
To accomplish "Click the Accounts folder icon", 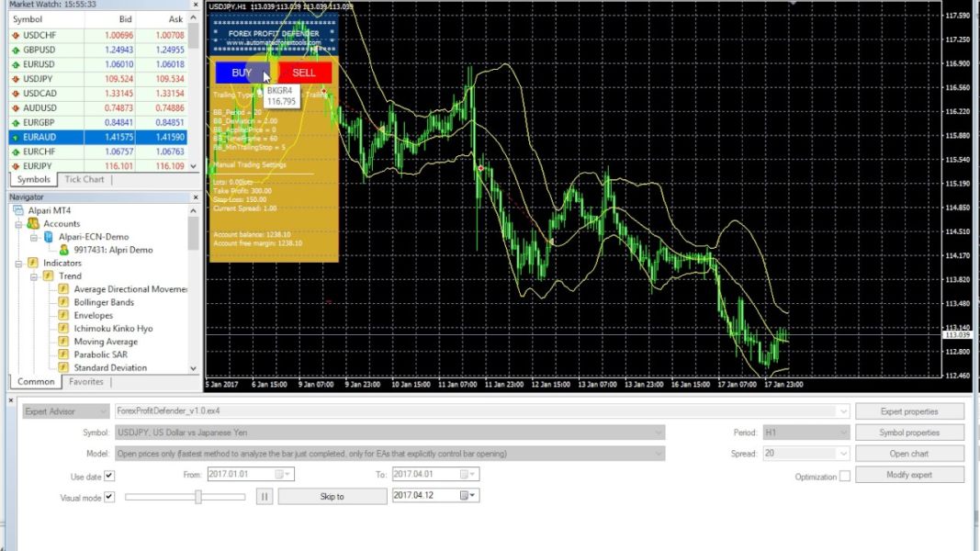I will (x=33, y=223).
